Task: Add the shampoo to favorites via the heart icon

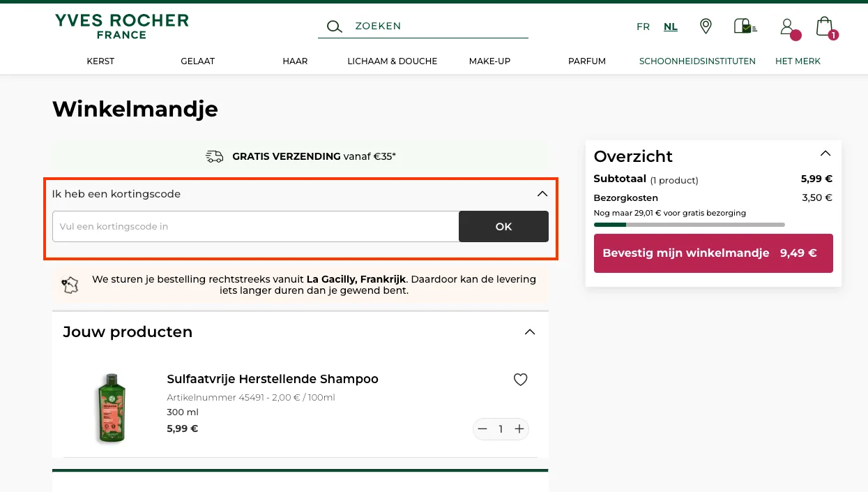Action: (520, 380)
